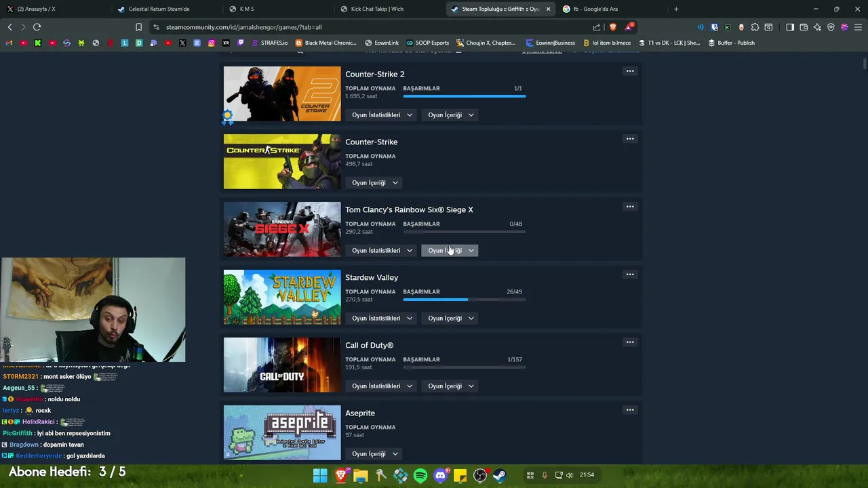Open Gmail bookmark icon

(x=9, y=43)
